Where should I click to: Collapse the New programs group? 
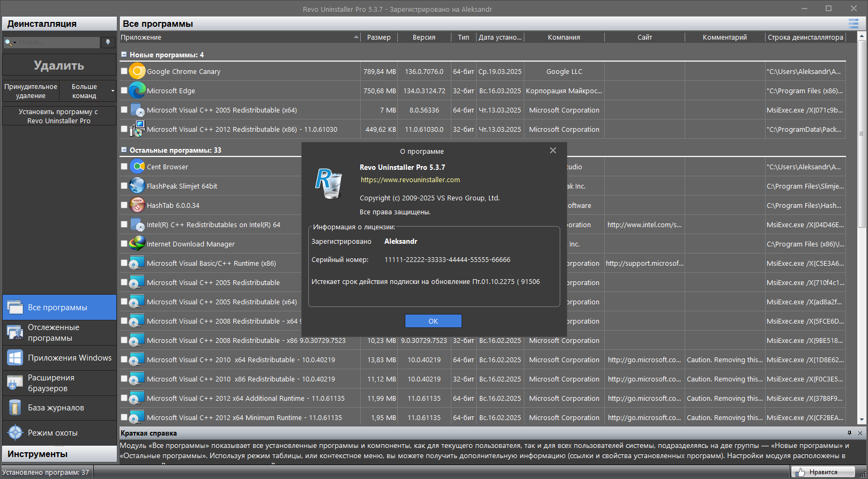pyautogui.click(x=124, y=55)
